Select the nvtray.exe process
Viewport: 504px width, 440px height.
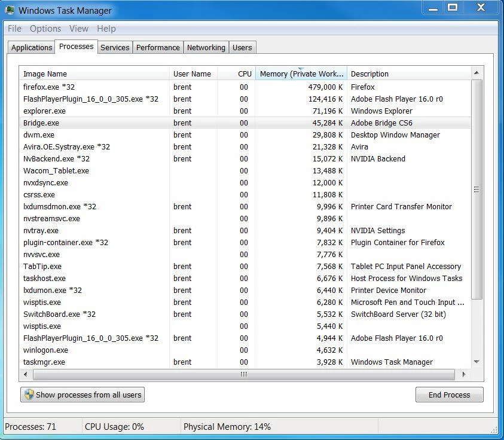[x=245, y=230]
